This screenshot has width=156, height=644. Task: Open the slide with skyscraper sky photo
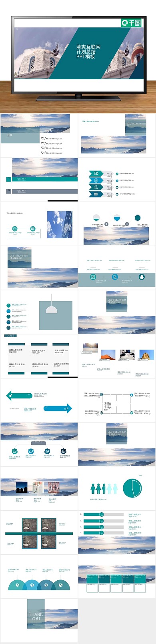(x=39, y=223)
